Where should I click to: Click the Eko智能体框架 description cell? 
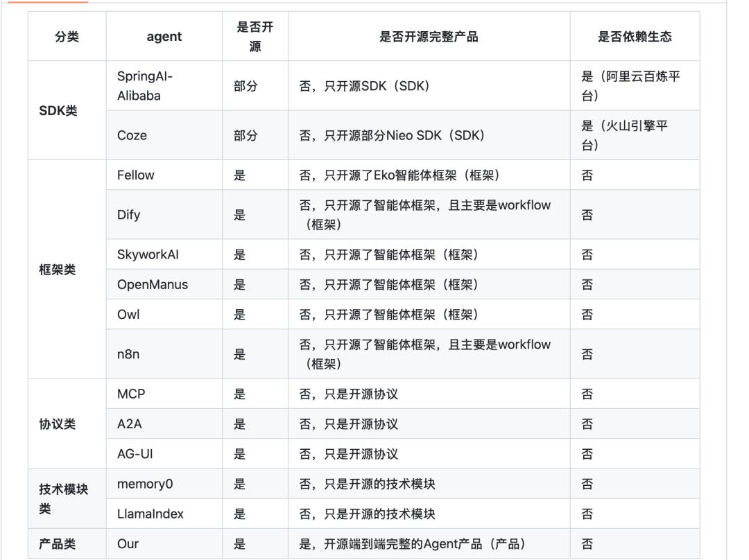point(429,175)
